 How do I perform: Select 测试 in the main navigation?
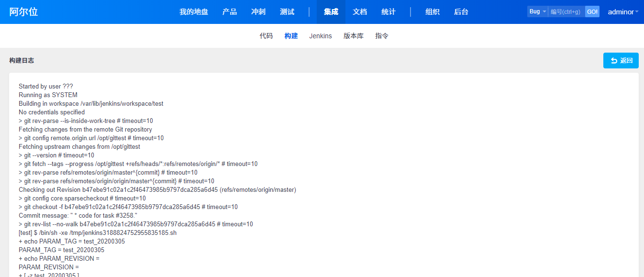coord(287,12)
